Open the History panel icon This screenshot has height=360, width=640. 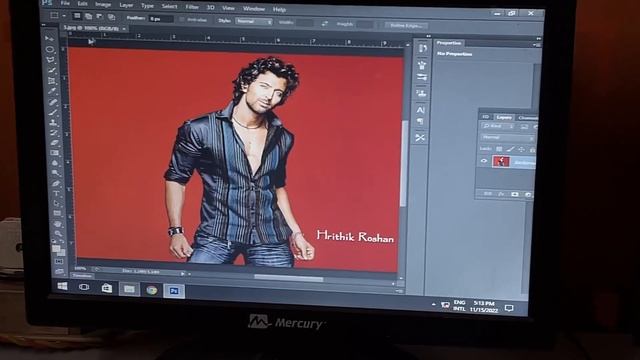[x=422, y=48]
